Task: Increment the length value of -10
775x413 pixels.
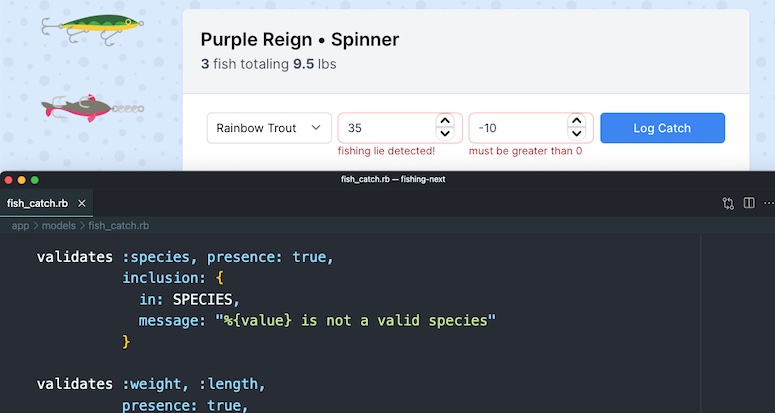Action: (576, 121)
